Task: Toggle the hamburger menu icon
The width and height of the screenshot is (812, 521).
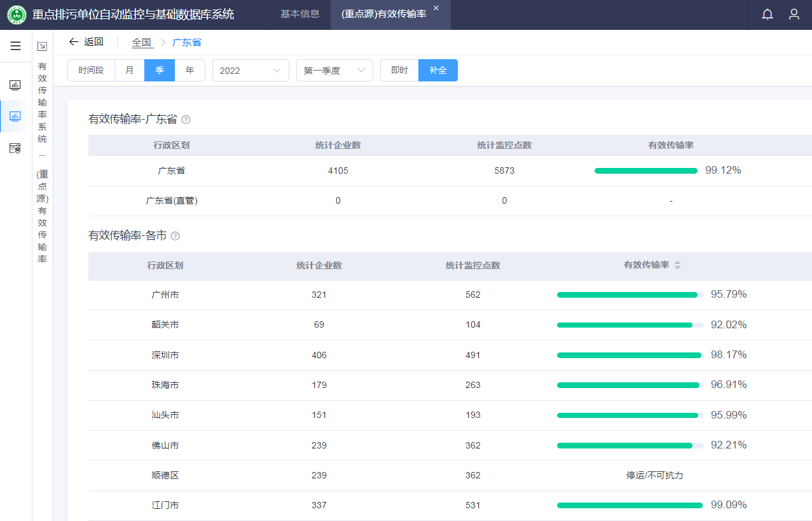Action: click(16, 46)
